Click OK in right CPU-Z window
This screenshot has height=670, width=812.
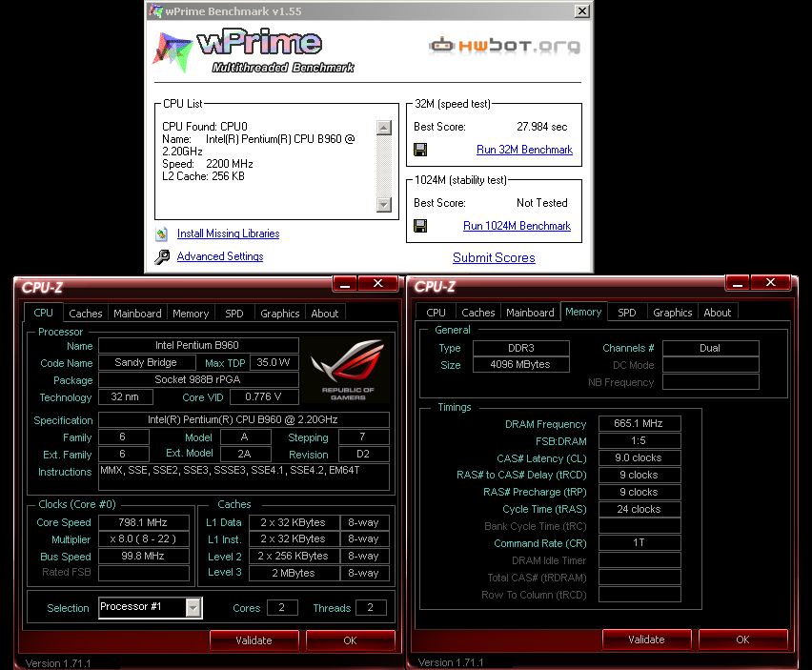point(742,640)
